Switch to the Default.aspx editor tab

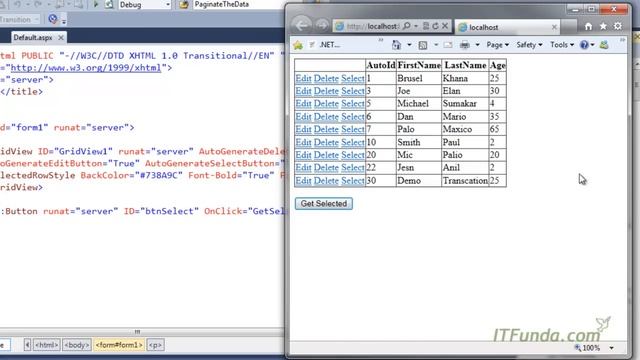(33, 38)
